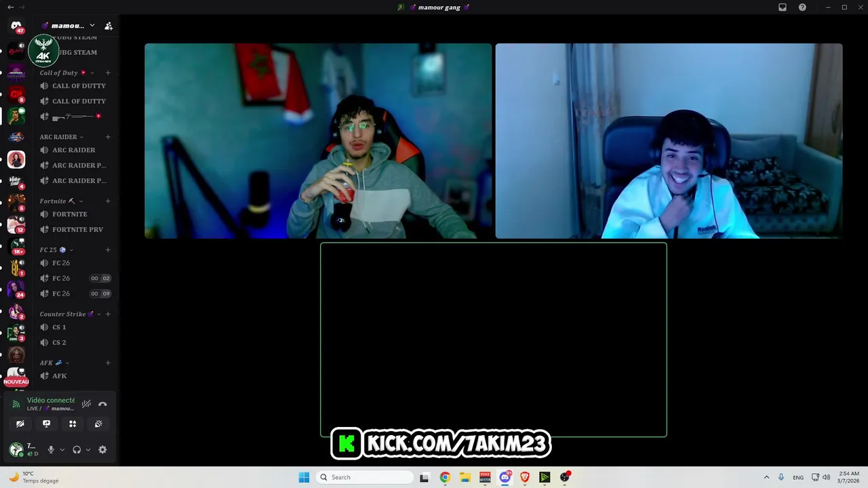This screenshot has height=488, width=868.
Task: Go back with the title bar arrow
Action: [x=10, y=7]
